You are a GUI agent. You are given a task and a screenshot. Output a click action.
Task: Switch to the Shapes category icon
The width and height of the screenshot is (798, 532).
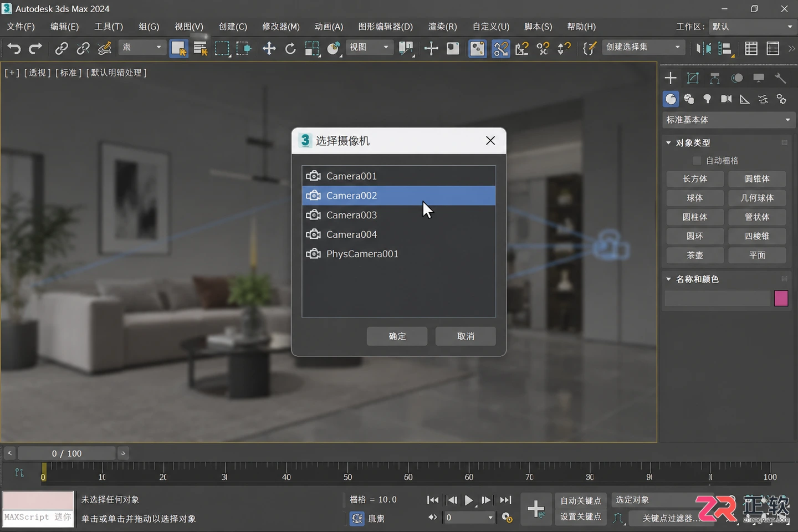689,99
